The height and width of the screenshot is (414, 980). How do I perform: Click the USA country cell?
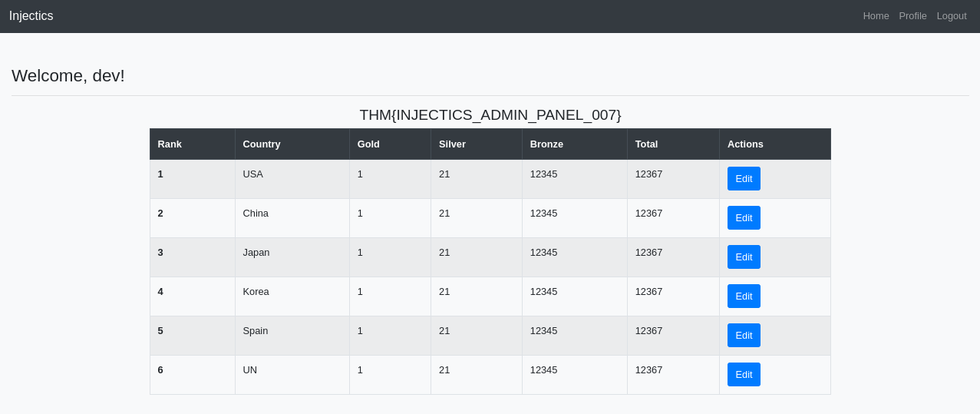(292, 179)
